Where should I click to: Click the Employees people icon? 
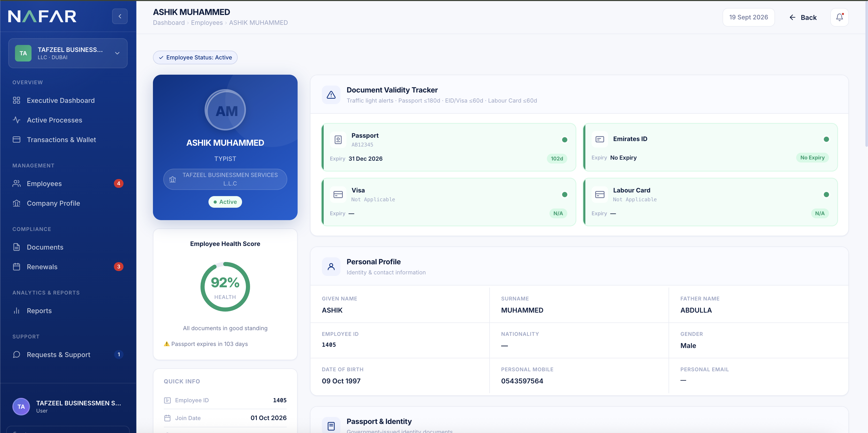click(17, 183)
